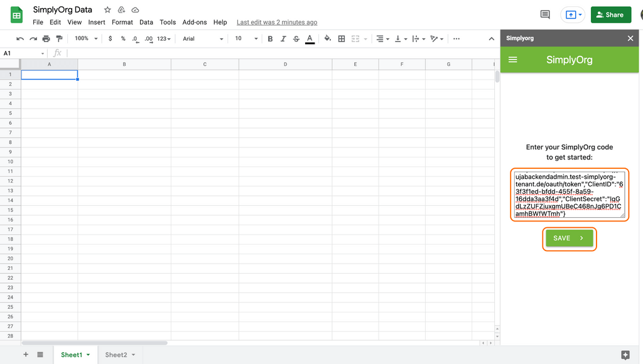Open the more number formats dropdown
643x364 pixels.
(164, 38)
